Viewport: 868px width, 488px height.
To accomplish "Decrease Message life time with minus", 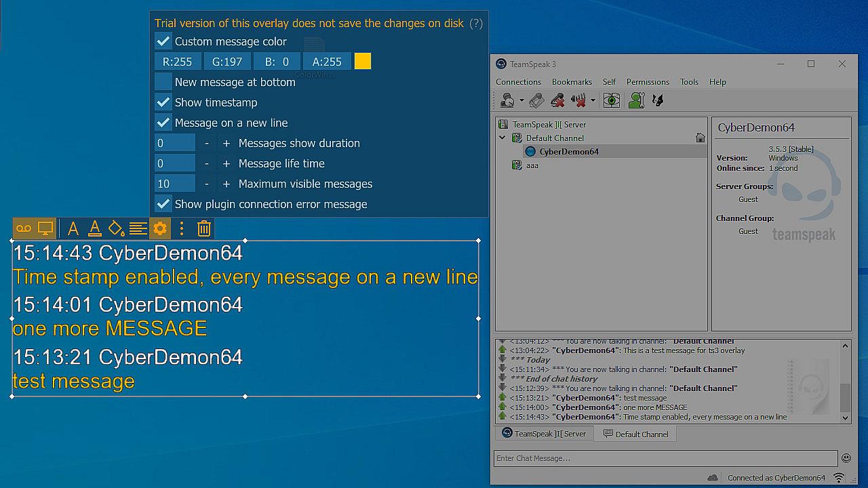I will point(207,163).
